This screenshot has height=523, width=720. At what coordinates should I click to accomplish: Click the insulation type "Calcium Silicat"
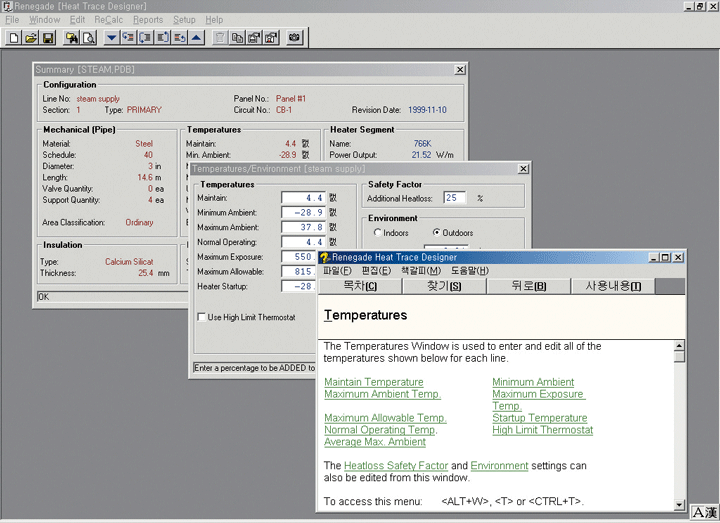(x=129, y=262)
